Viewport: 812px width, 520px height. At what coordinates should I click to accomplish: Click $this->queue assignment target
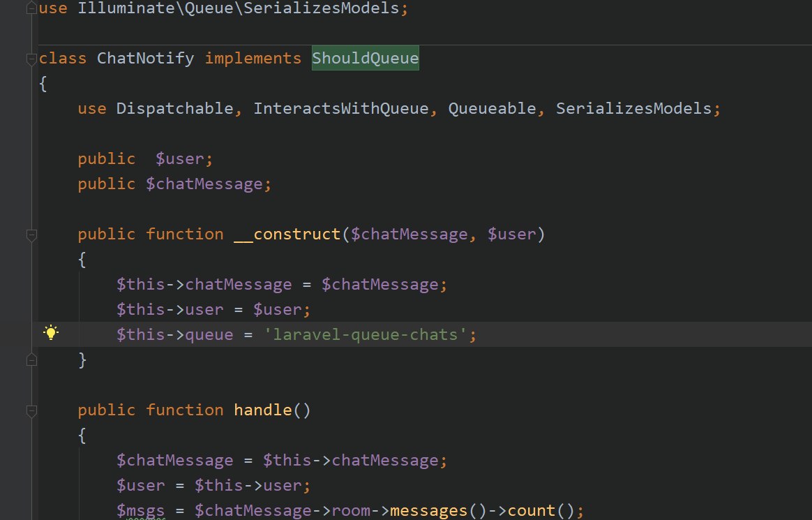click(174, 334)
